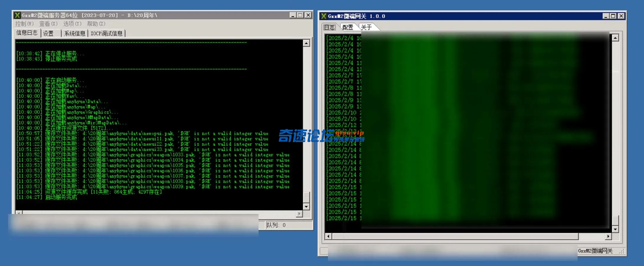Click log line with weapon\1033.pak error
644x266 pixels.
coord(153,155)
